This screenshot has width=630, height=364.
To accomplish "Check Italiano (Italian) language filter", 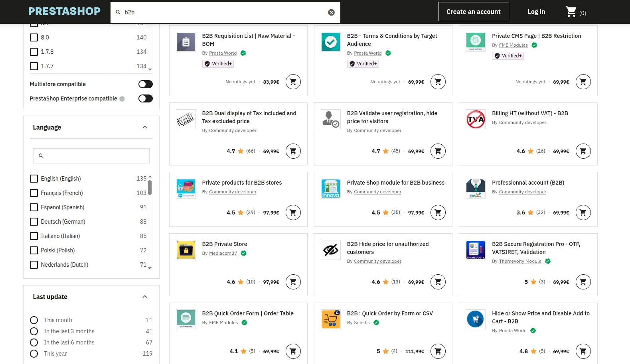I will click(34, 236).
